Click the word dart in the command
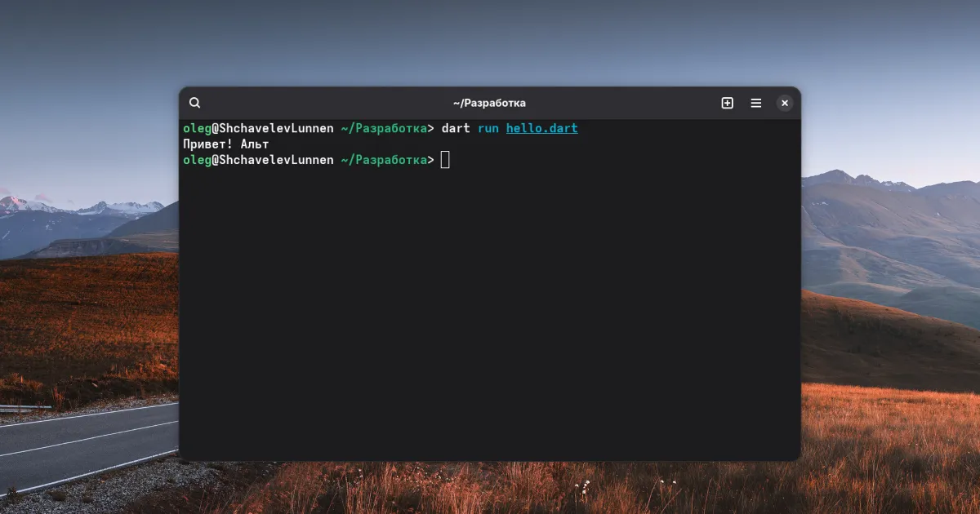The height and width of the screenshot is (514, 980). [455, 128]
